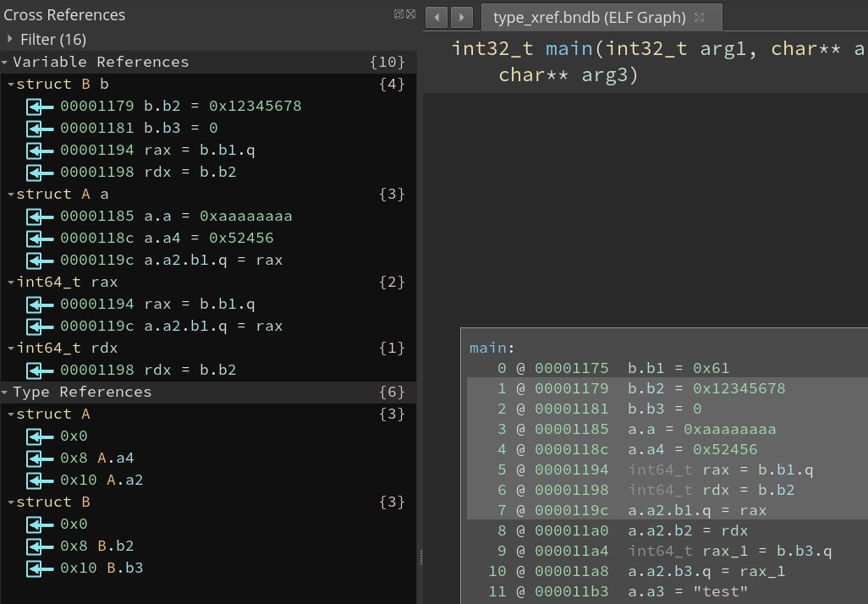Image resolution: width=868 pixels, height=604 pixels.
Task: Switch to the type_xref.bndb (ELF Graph) tab
Action: pyautogui.click(x=589, y=17)
